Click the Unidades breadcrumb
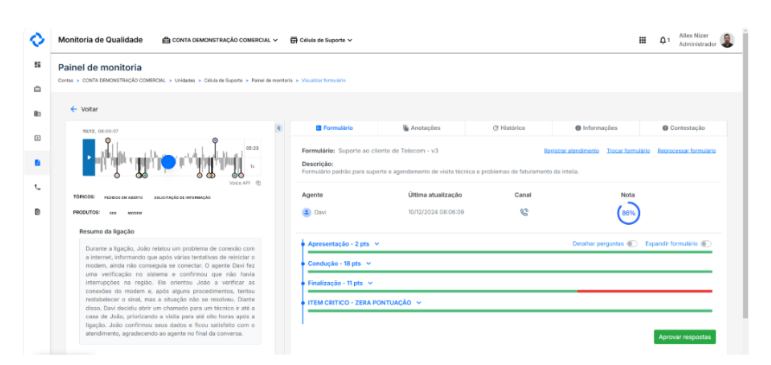The width and height of the screenshot is (771, 365). click(x=185, y=80)
